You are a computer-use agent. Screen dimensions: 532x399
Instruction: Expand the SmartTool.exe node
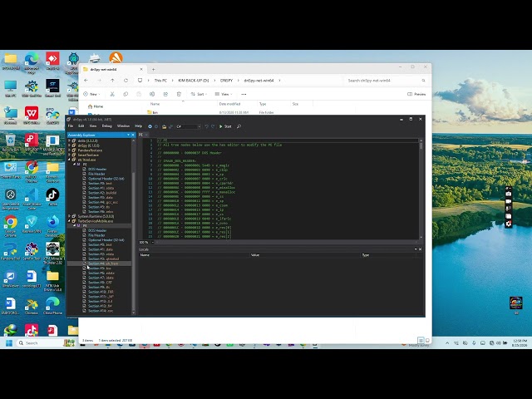(x=70, y=155)
